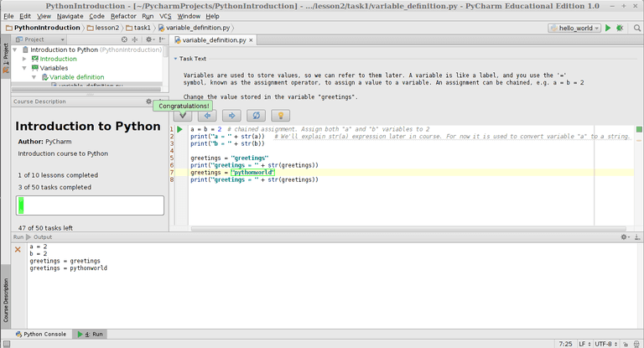The width and height of the screenshot is (644, 348).
Task: Click the course progress bar
Action: pyautogui.click(x=90, y=205)
